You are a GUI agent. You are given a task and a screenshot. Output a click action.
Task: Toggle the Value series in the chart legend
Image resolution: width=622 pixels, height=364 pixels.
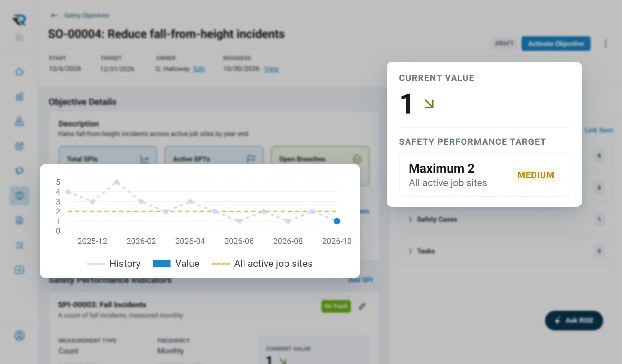point(176,263)
